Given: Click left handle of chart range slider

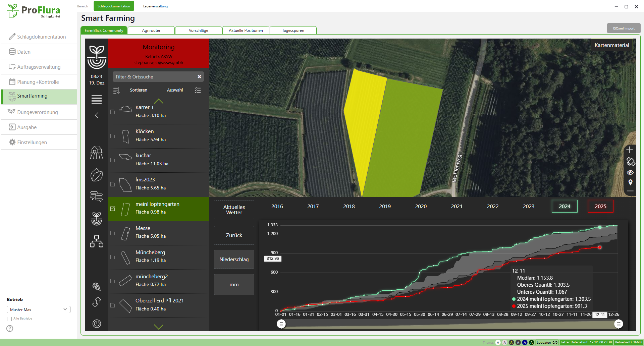Looking at the screenshot, I should click(281, 324).
